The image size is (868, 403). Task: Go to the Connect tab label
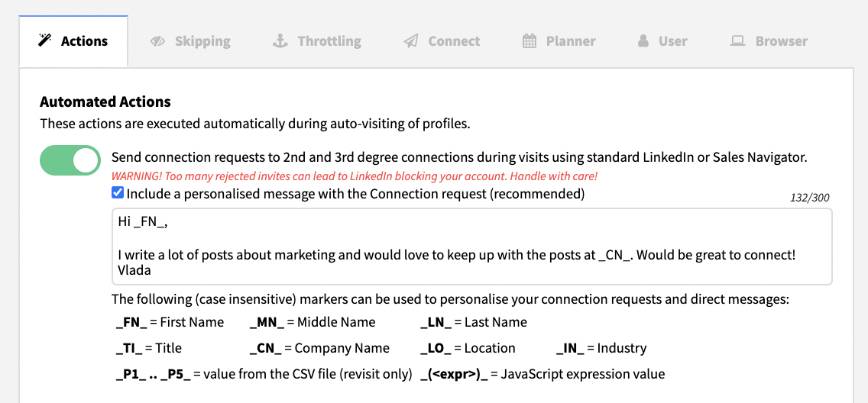pos(454,41)
